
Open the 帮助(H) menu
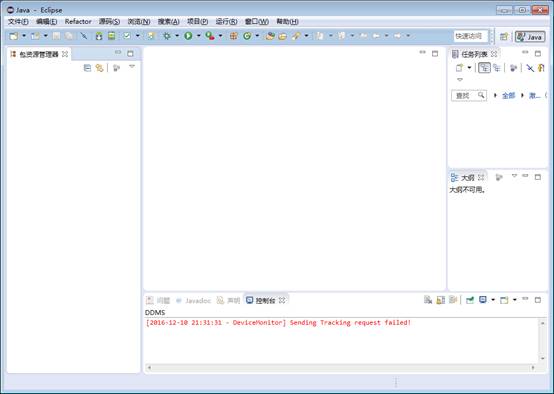pyautogui.click(x=287, y=22)
